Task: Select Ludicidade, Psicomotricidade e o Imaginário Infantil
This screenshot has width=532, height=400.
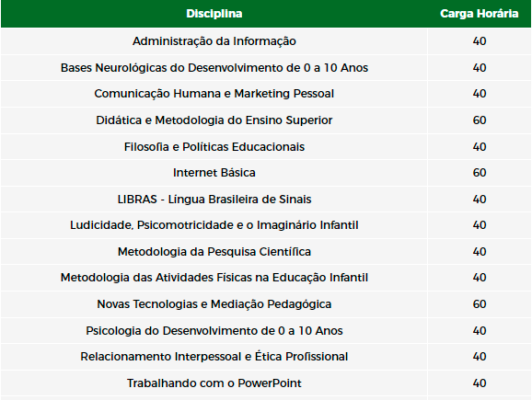Action: tap(214, 225)
